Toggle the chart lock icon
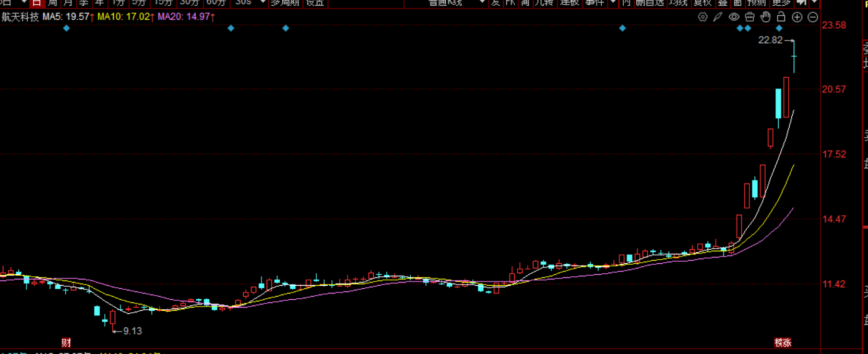 coord(781,17)
